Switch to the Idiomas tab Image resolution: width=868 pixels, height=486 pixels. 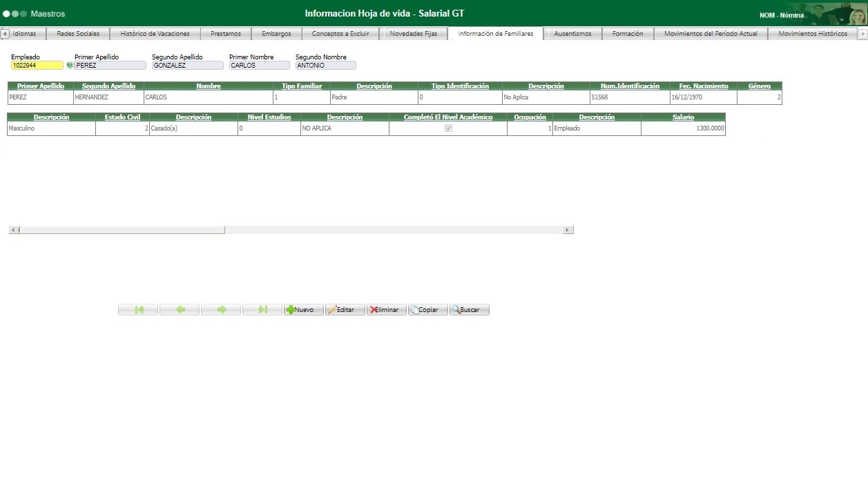click(24, 33)
